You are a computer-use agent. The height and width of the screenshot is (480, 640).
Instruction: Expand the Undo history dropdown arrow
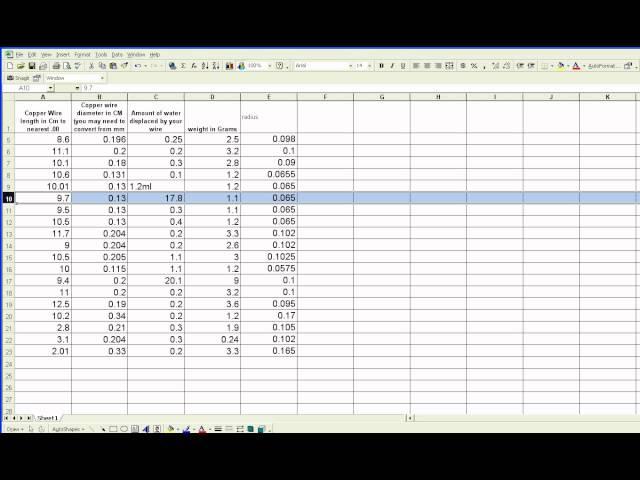coord(145,66)
